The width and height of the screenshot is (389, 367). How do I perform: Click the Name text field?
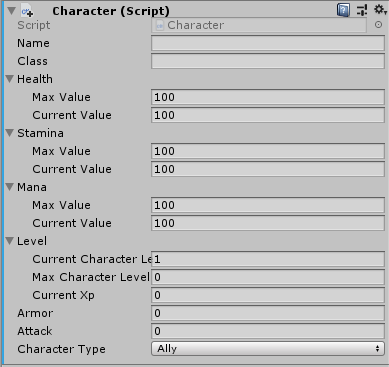(268, 43)
